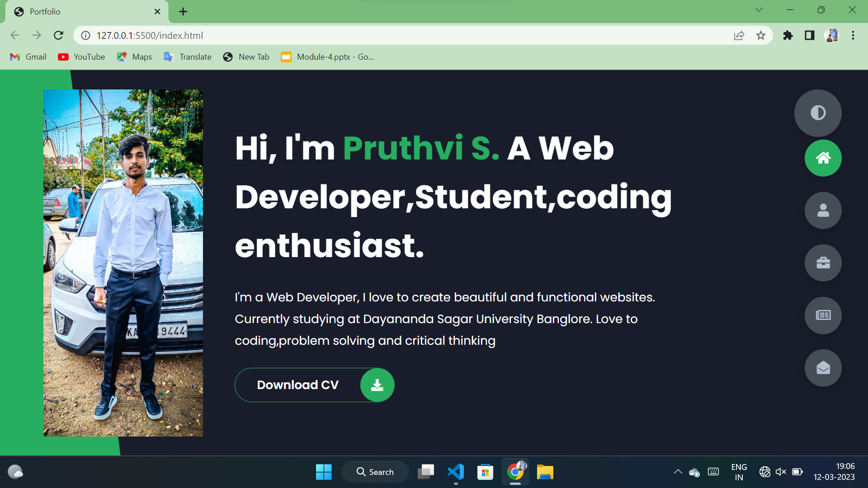Viewport: 868px width, 488px height.
Task: Open the Maps bookmark link
Action: [x=134, y=56]
